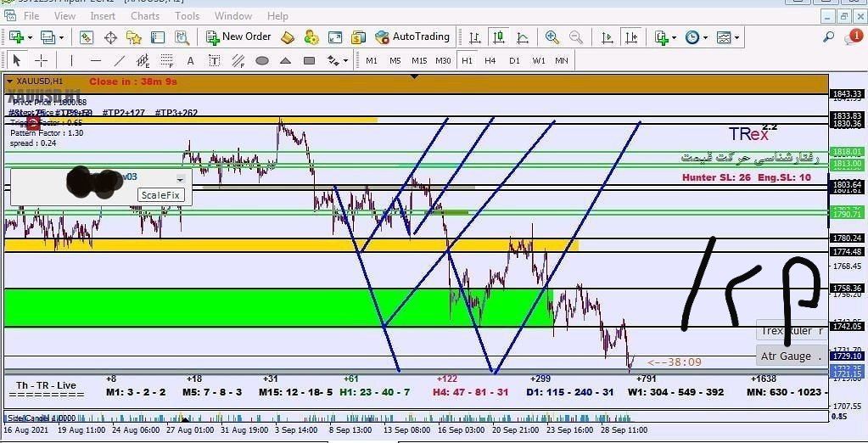The width and height of the screenshot is (868, 443).
Task: Expand the XAUUSD.H1 chart title triangle
Action: 9,81
